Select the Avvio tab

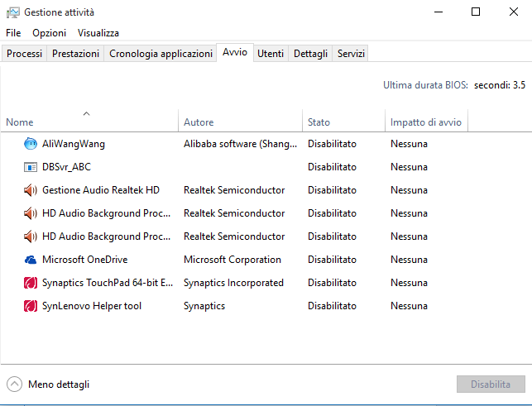(x=235, y=52)
